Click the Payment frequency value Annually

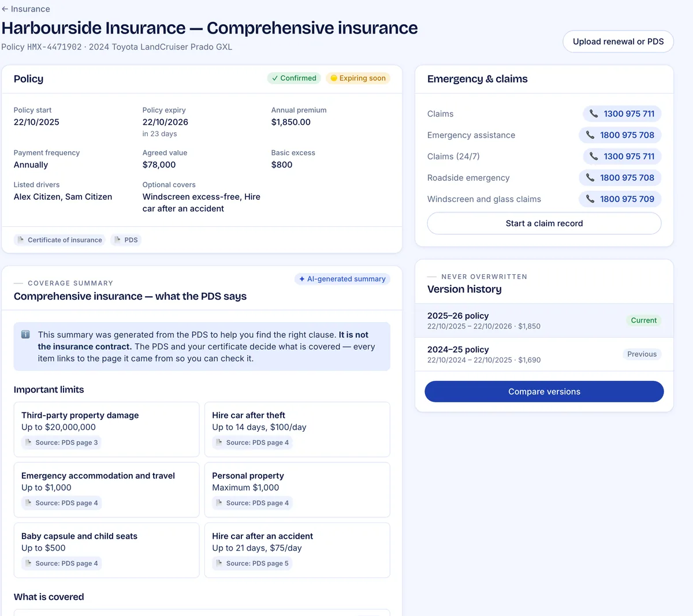tap(31, 165)
